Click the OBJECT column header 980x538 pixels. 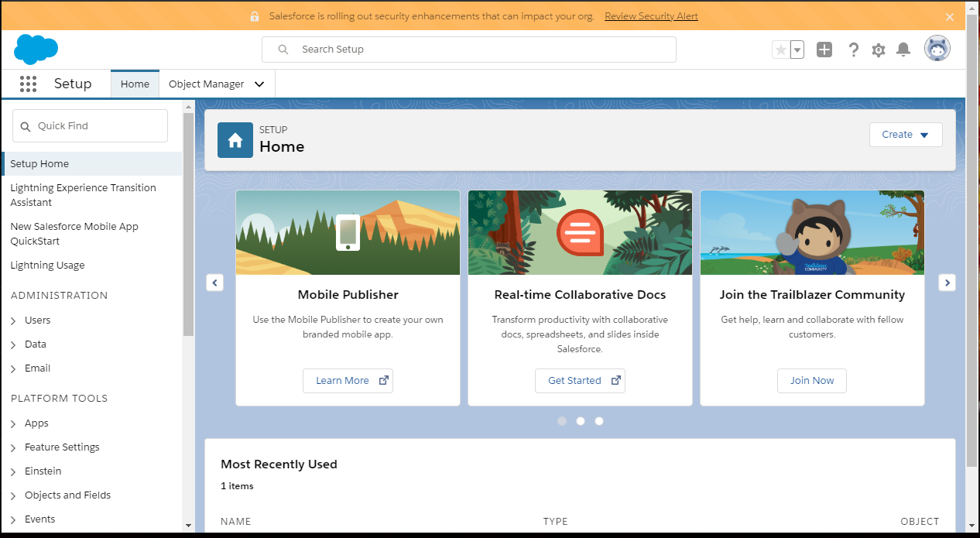(x=920, y=522)
